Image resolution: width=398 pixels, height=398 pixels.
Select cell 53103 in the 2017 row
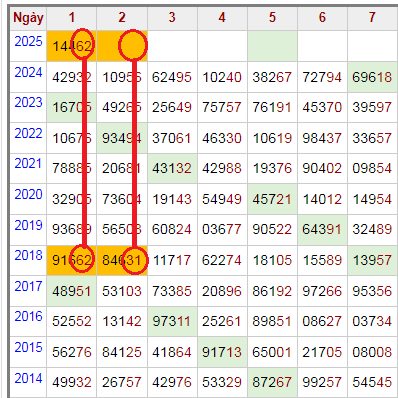pyautogui.click(x=122, y=291)
